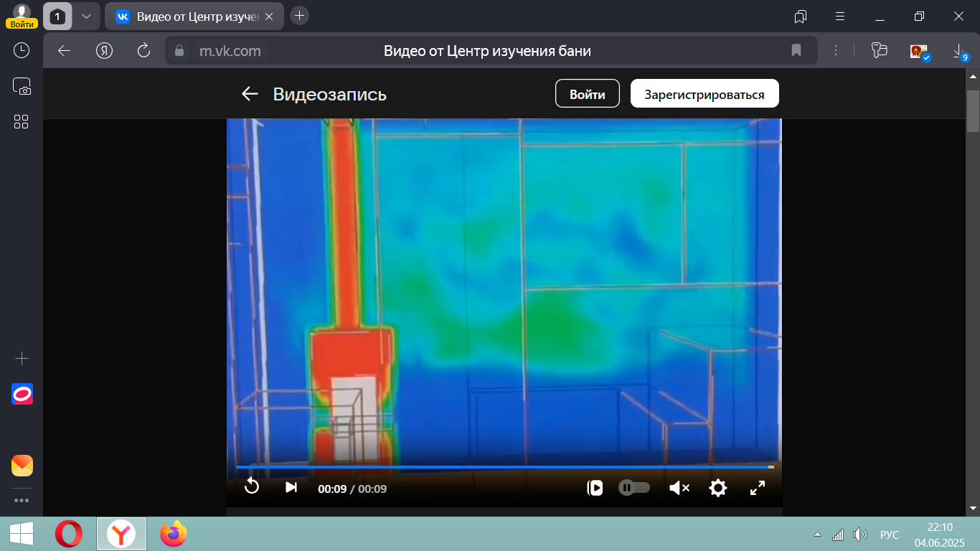Click the Войти button

587,94
